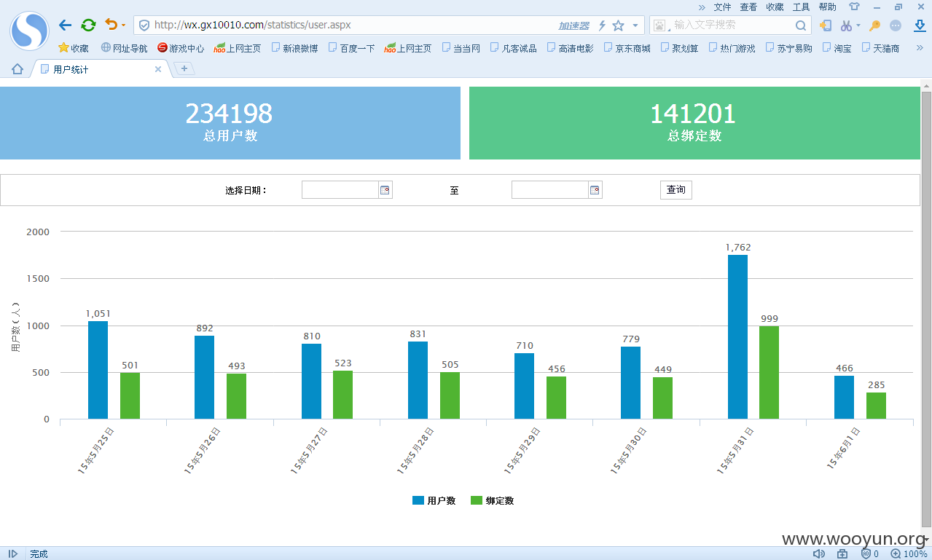The height and width of the screenshot is (560, 932).
Task: Click the send-to-phone icon
Action: (x=826, y=25)
